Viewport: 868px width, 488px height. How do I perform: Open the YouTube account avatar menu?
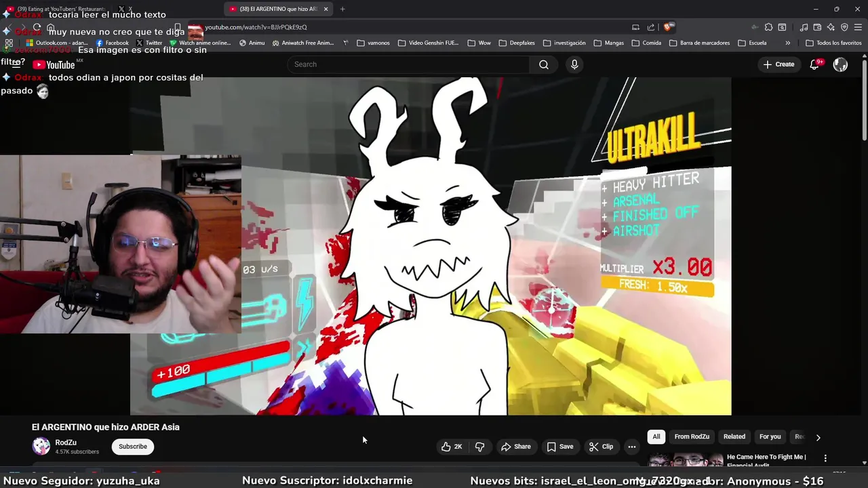[840, 64]
